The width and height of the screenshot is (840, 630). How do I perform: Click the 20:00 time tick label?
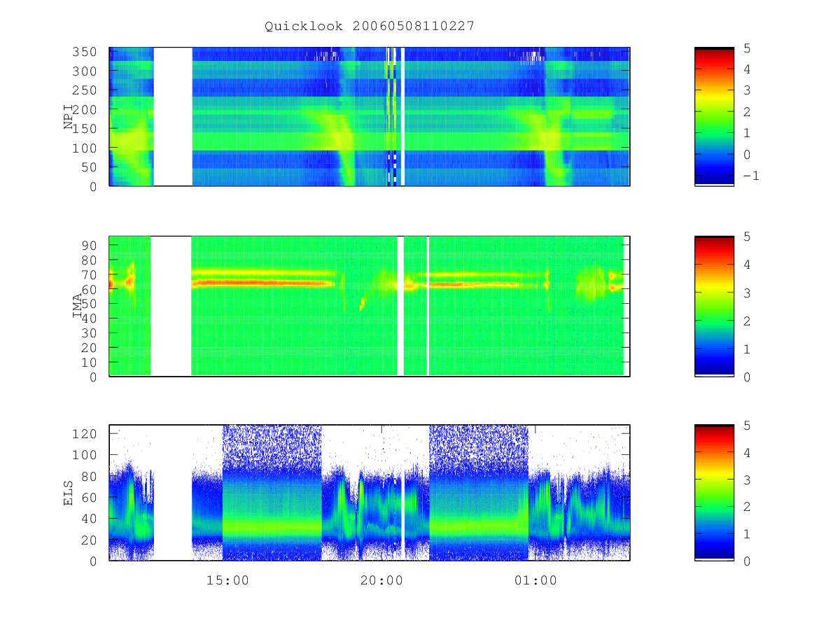tap(381, 580)
